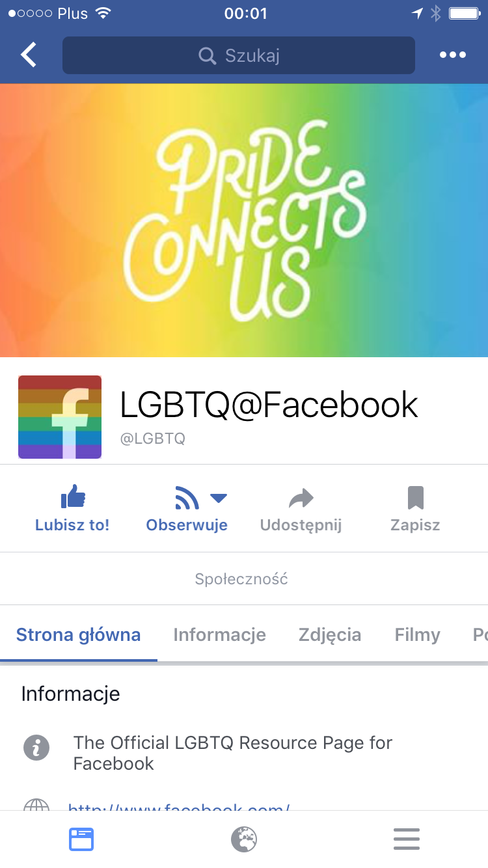488x868 pixels.
Task: Go to the Strona główna tab
Action: 78,634
